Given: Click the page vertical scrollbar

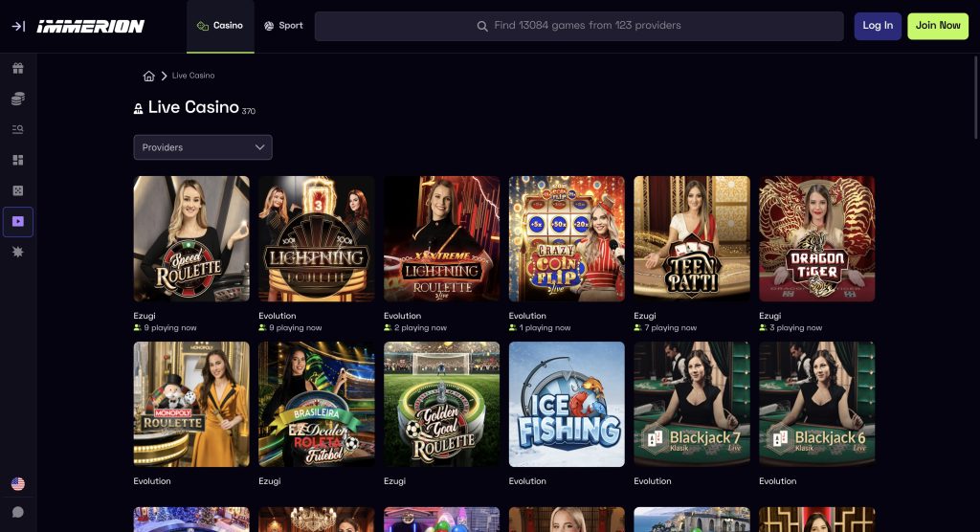Looking at the screenshot, I should 976,97.
